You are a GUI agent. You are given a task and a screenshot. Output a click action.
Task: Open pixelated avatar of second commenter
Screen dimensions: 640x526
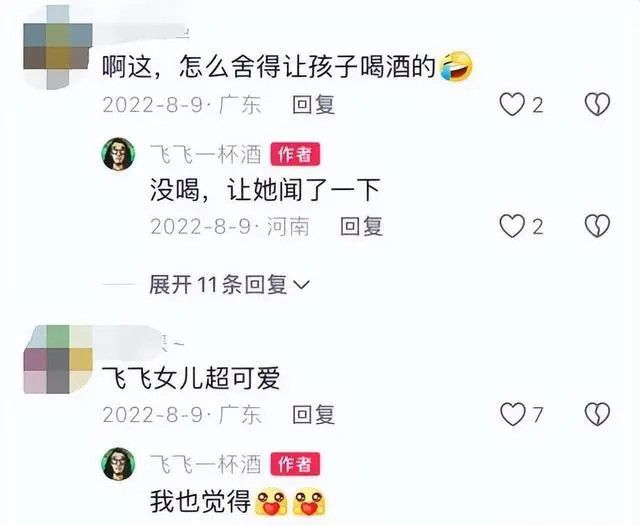pyautogui.click(x=58, y=359)
